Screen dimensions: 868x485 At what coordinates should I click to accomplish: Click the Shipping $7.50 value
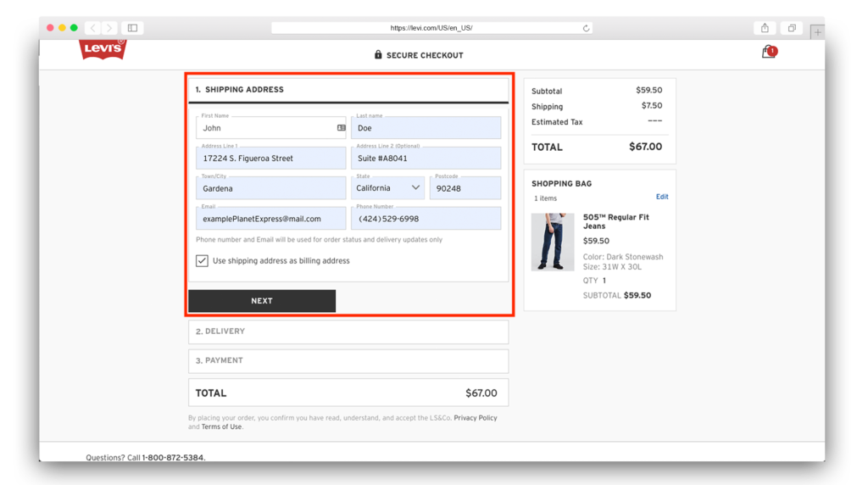[x=652, y=106]
